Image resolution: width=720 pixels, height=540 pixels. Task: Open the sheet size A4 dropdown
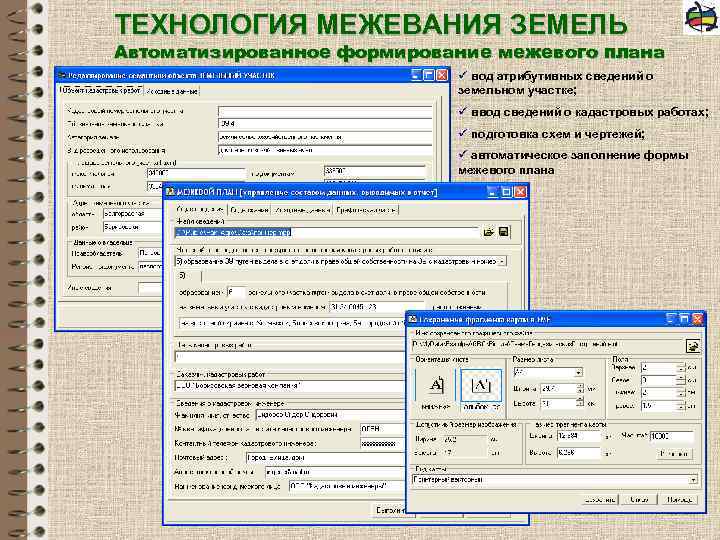pyautogui.click(x=578, y=372)
